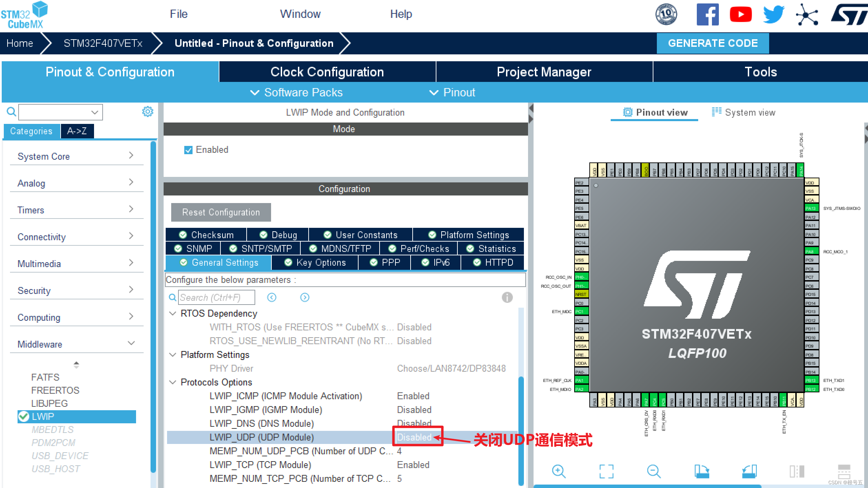Screen dimensions: 868x488
Task: Open the HTTPD settings tab
Action: 493,262
